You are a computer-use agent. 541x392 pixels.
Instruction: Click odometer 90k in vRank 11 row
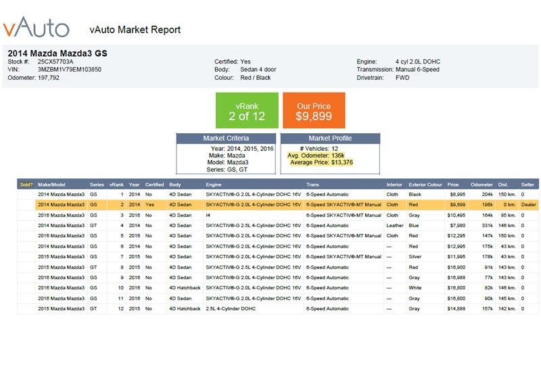[x=488, y=299]
